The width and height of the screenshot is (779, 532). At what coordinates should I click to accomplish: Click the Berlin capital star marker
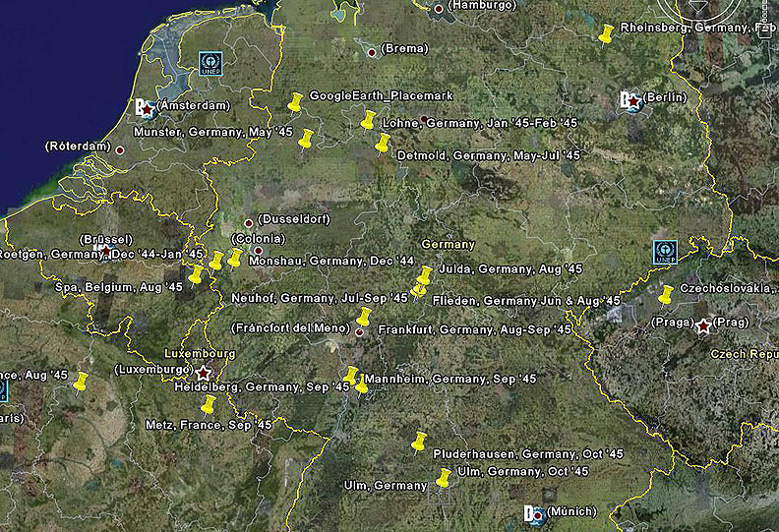tap(635, 100)
